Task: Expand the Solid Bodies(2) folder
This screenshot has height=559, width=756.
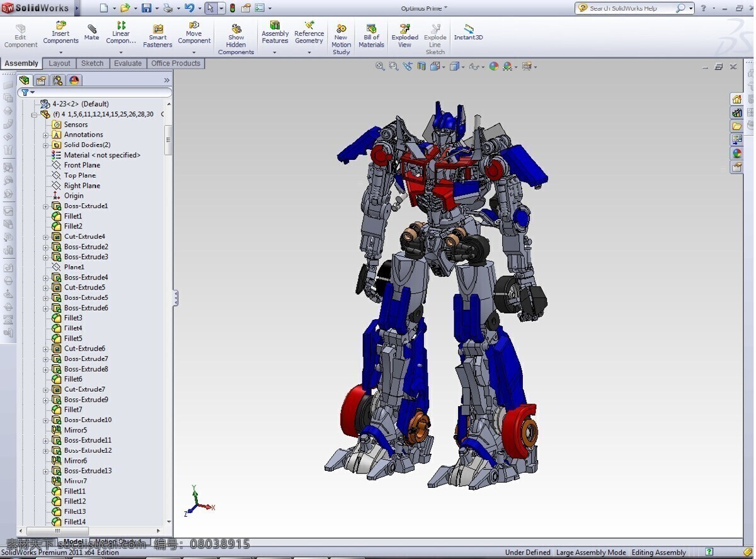Action: click(x=45, y=145)
